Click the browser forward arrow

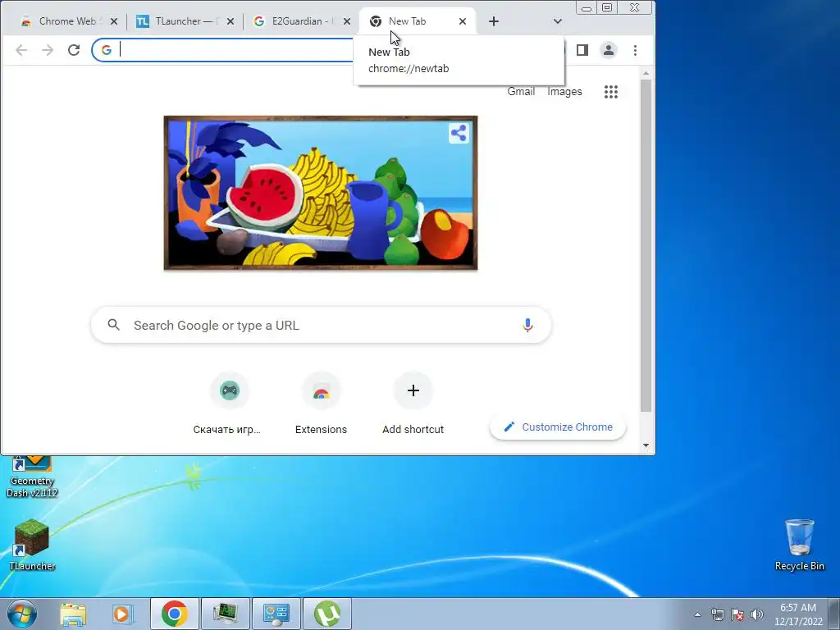pos(48,50)
